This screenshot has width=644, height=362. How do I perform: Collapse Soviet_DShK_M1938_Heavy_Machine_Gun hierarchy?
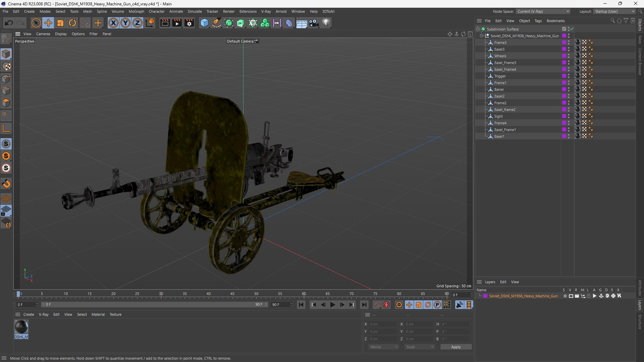[482, 36]
